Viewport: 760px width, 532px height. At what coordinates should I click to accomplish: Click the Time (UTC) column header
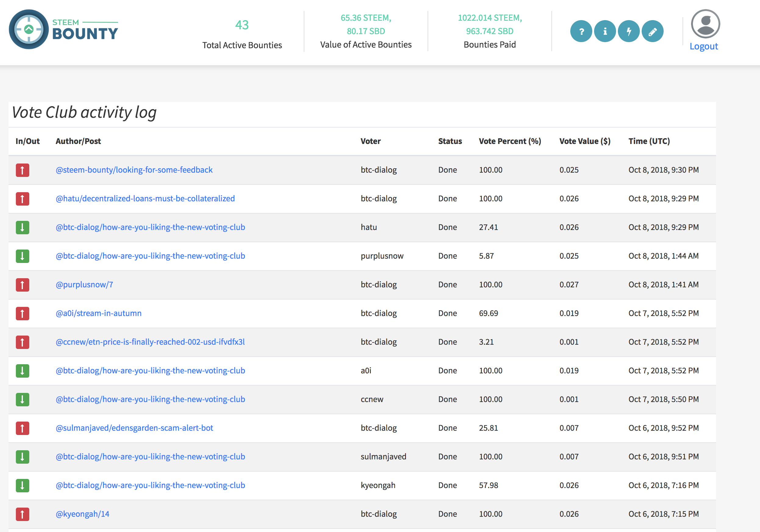click(649, 141)
